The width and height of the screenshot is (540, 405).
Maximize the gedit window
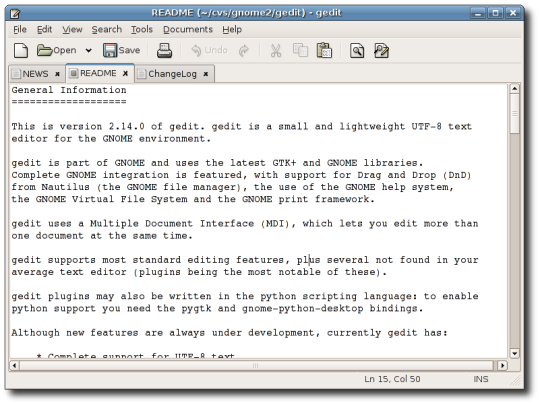495,13
